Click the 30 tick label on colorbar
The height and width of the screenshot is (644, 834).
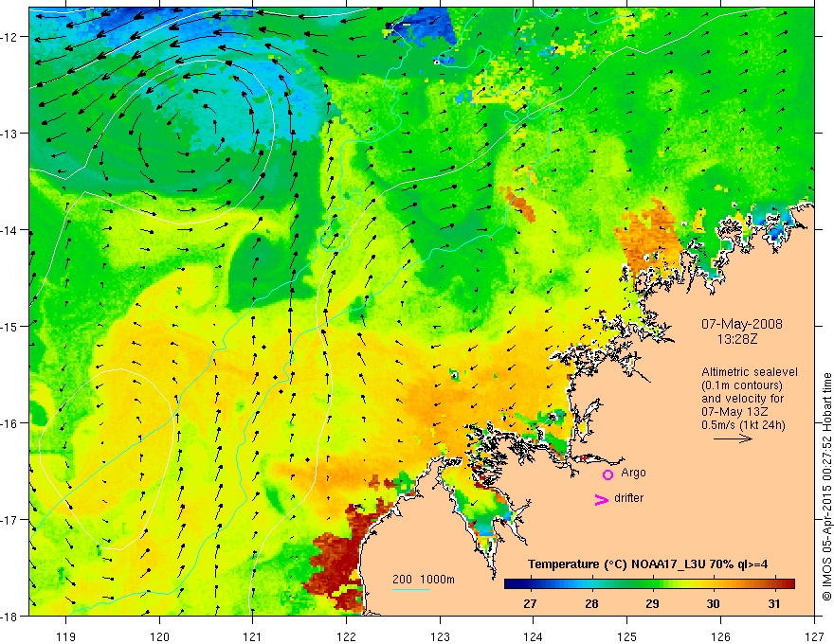[x=713, y=603]
